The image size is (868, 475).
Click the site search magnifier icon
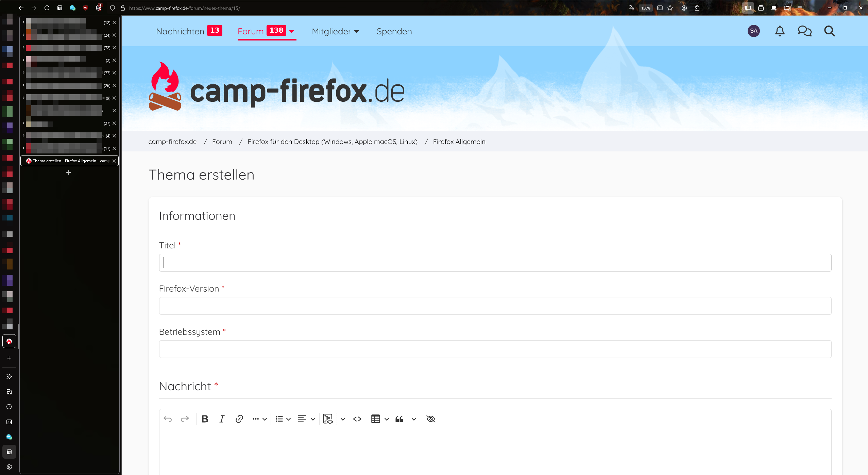pyautogui.click(x=829, y=31)
